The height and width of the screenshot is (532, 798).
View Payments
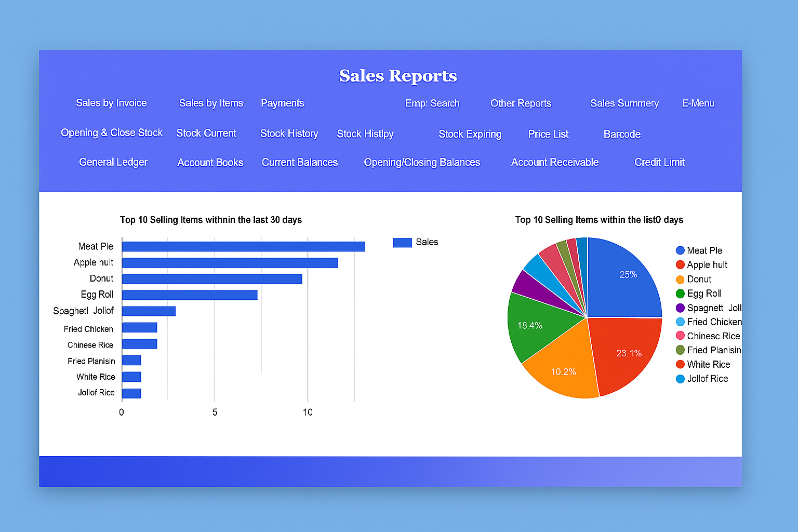[x=282, y=103]
